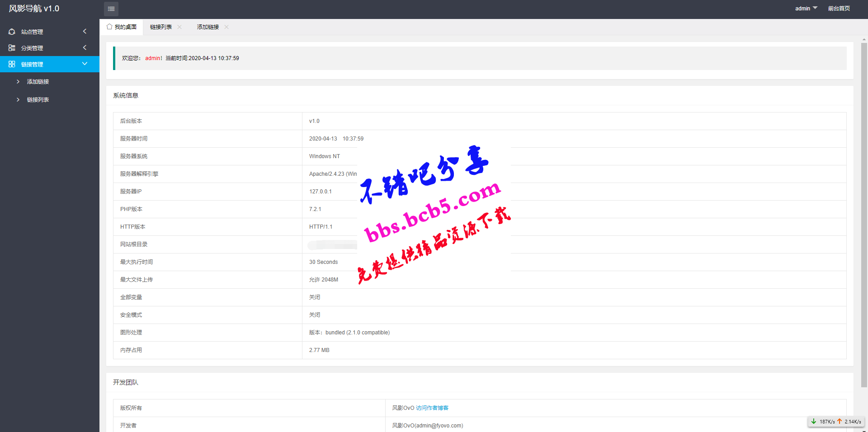Expand the 站点管理 menu chevron
This screenshot has width=868, height=432.
[85, 31]
